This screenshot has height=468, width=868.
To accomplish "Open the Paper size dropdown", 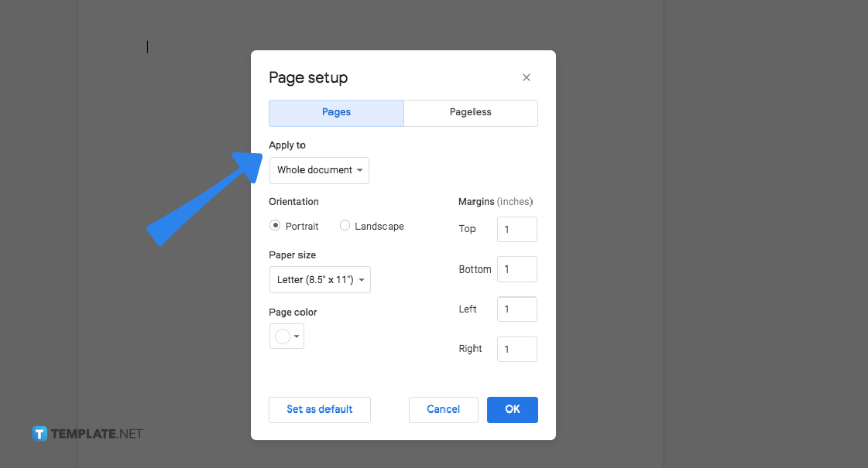I will coord(320,279).
